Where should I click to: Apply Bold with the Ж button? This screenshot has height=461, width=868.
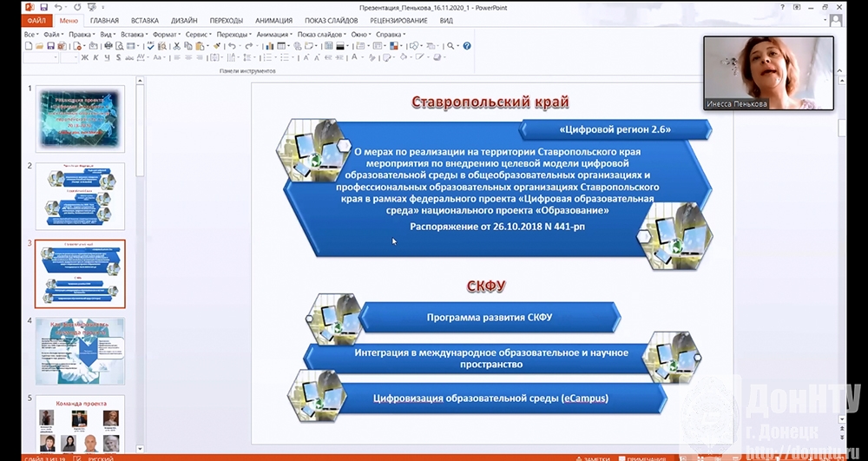tap(85, 57)
